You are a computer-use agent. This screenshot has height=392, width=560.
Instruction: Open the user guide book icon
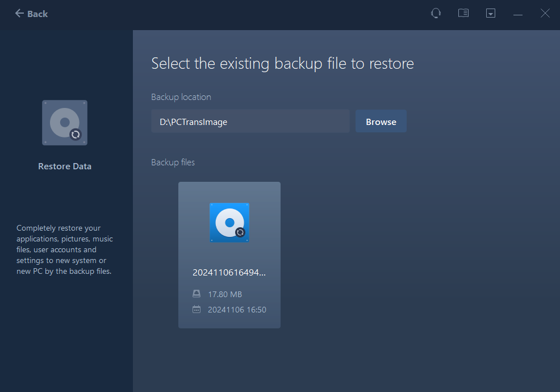click(463, 14)
